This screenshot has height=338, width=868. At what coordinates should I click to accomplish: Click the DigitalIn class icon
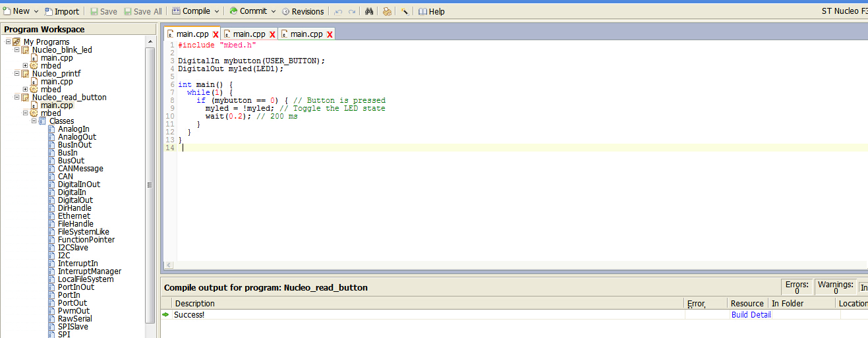coord(52,192)
